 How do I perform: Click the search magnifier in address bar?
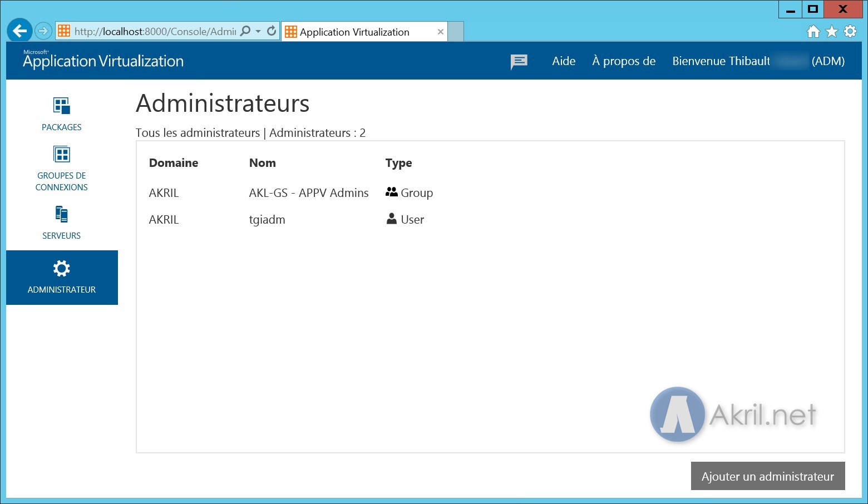pos(245,31)
